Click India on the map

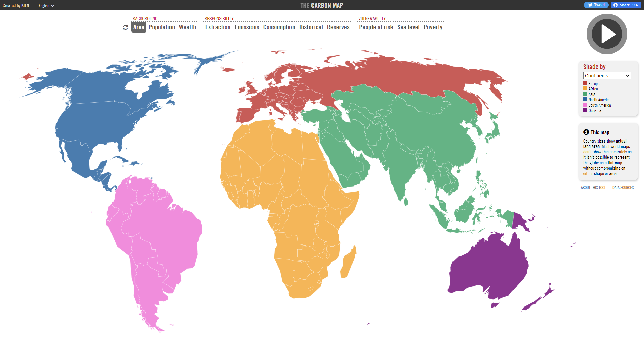pos(402,169)
